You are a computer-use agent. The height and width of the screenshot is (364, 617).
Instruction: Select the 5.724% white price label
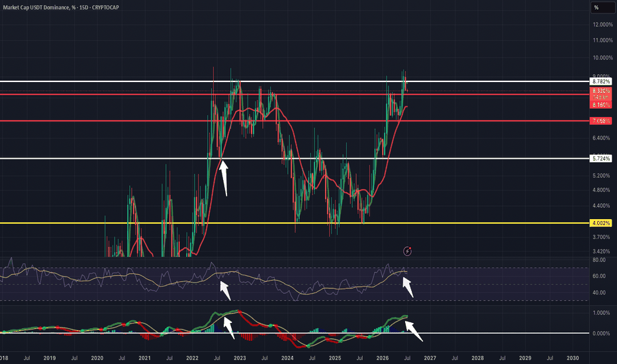coord(601,159)
